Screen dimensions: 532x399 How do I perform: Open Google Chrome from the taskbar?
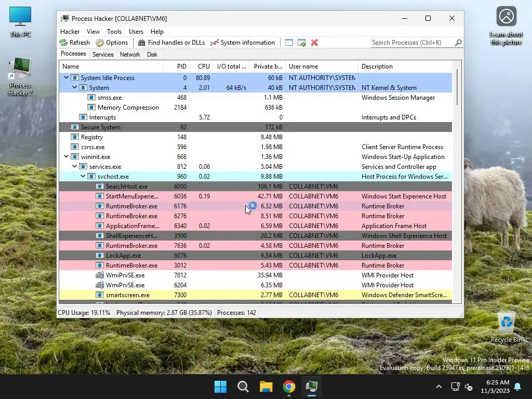click(x=289, y=387)
